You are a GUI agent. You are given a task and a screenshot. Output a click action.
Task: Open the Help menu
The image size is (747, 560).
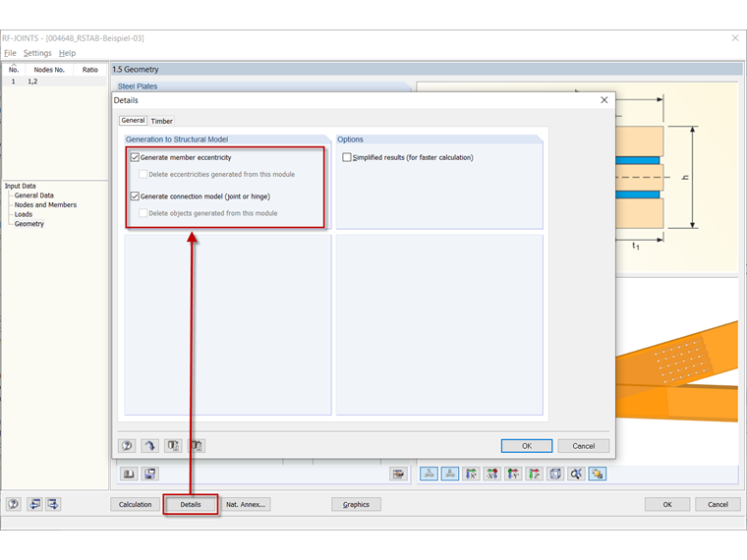pos(67,53)
